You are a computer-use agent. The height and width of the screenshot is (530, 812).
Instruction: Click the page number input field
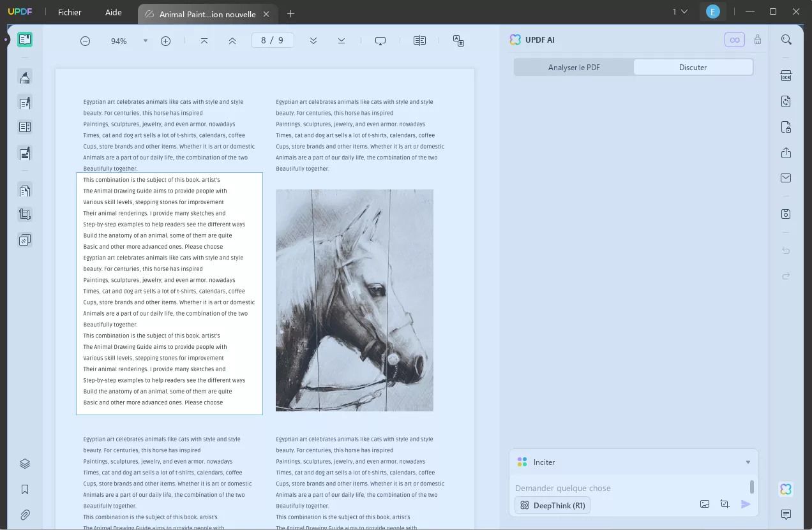point(273,40)
